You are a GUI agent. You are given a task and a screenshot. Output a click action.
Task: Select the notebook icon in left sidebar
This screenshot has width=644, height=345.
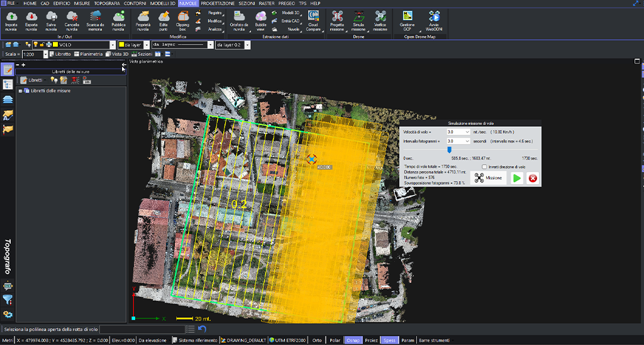tap(8, 70)
